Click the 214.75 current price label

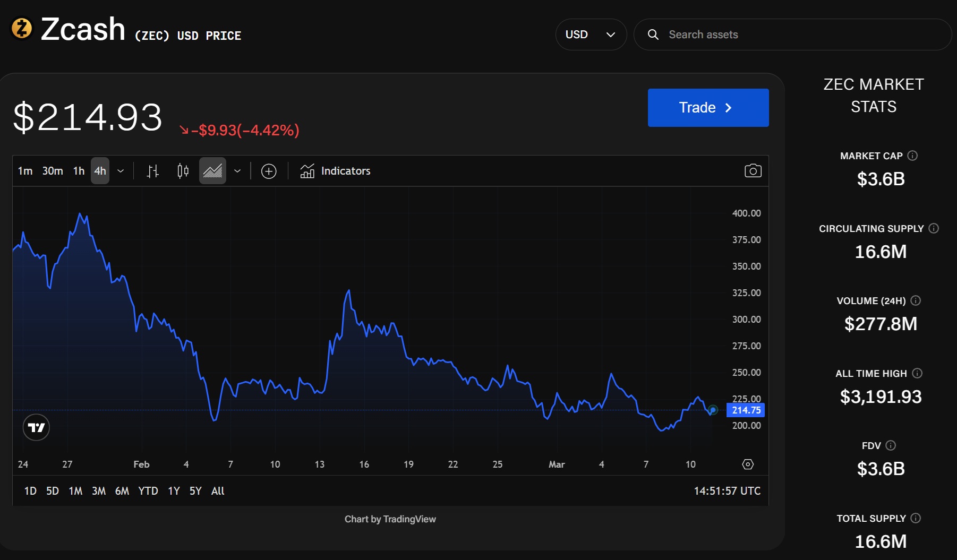(746, 410)
